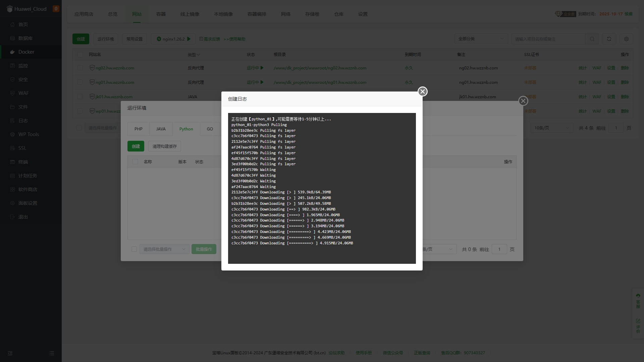Image resolution: width=644 pixels, height=362 pixels.
Task: Collapse the sidebar with the bottom-left icon
Action: tap(10, 353)
